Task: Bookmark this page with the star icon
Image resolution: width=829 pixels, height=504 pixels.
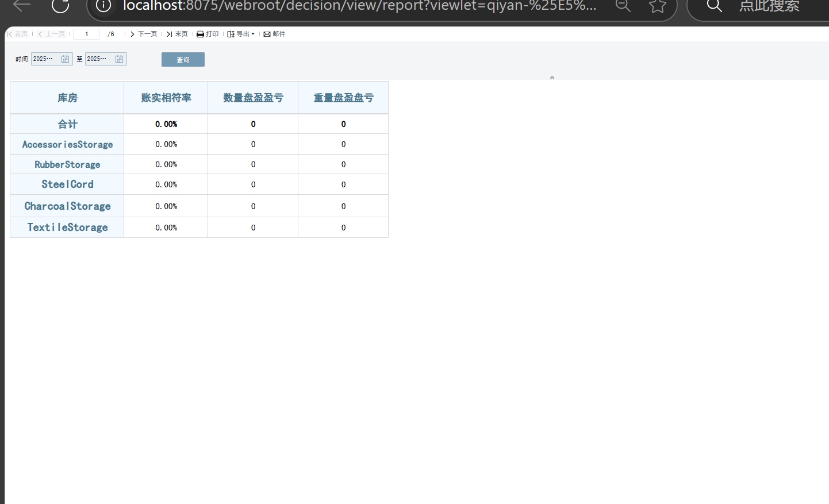Action: coord(658,6)
